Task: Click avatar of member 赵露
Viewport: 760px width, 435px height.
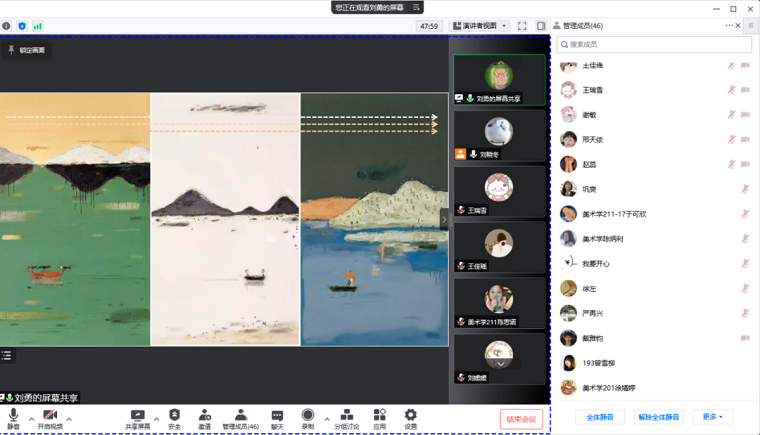Action: (568, 164)
